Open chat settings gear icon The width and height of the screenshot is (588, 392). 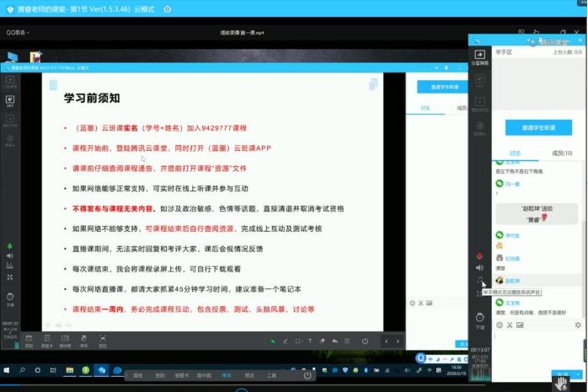pos(577,325)
